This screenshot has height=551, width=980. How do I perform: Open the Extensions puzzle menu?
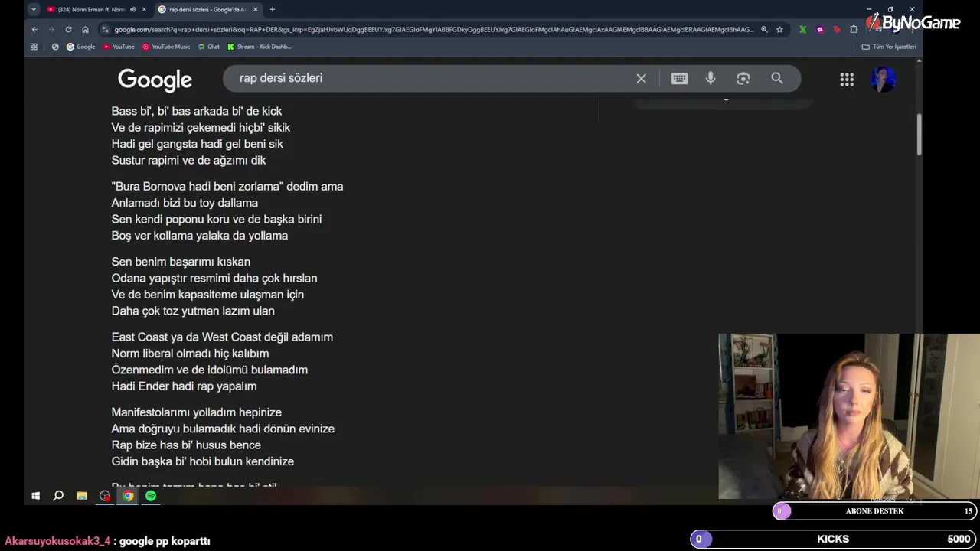coord(854,29)
